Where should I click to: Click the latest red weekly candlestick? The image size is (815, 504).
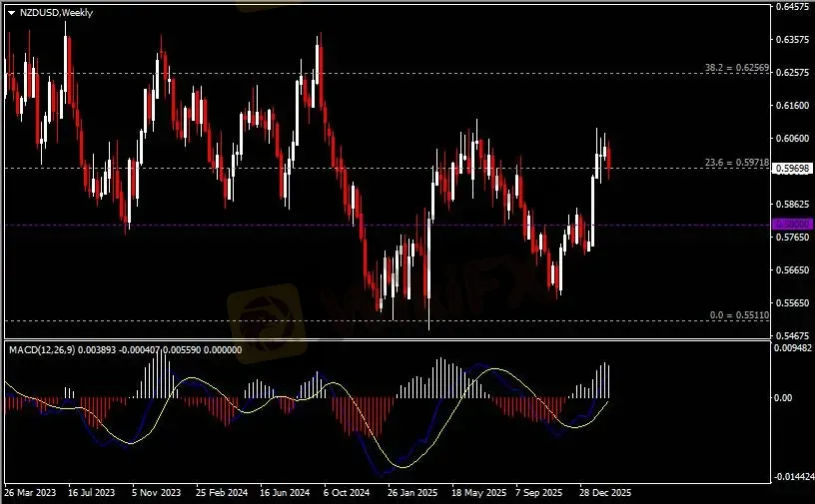608,157
